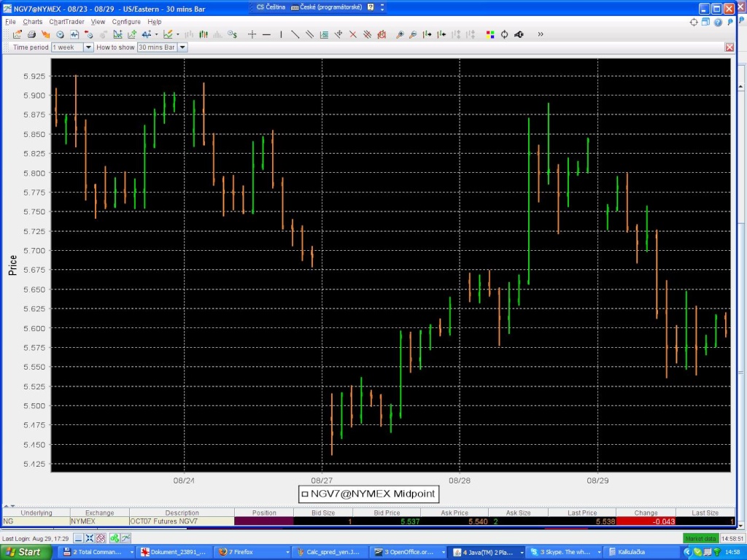Screen dimensions: 747x560
Task: Click the blue help question mark icon
Action: tap(718, 22)
